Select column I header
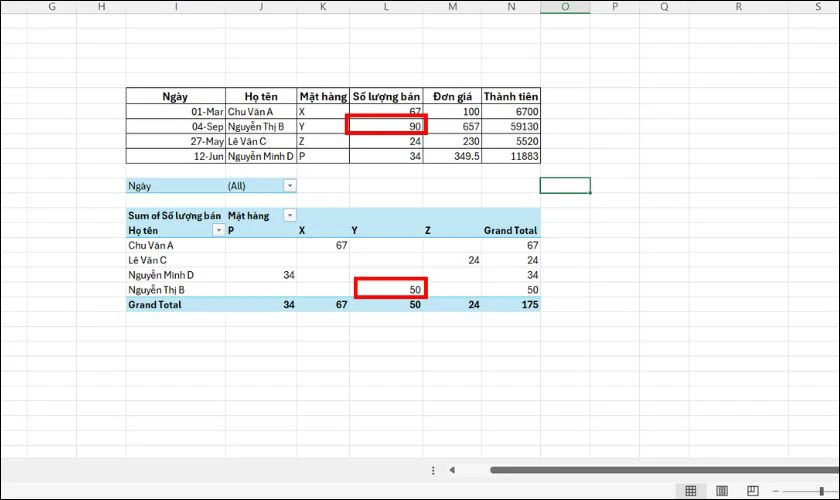This screenshot has height=500, width=840. click(x=176, y=7)
